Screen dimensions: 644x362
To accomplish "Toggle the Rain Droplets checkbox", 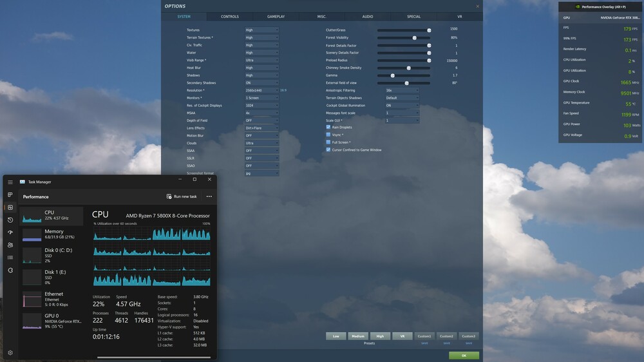I will click(328, 127).
